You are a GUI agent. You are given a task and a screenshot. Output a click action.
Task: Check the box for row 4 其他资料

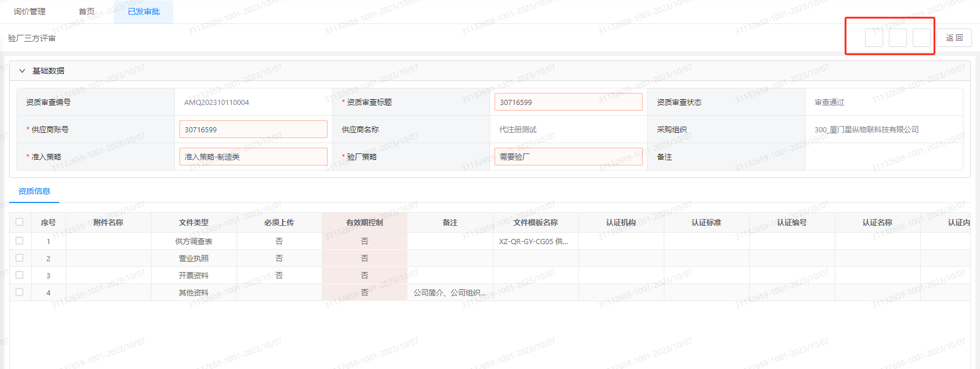(19, 292)
